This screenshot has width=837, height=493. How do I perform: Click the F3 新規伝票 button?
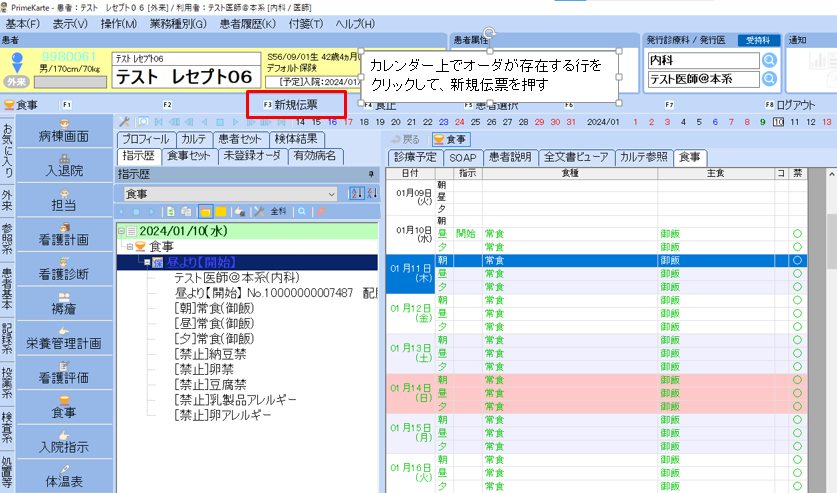[x=296, y=105]
